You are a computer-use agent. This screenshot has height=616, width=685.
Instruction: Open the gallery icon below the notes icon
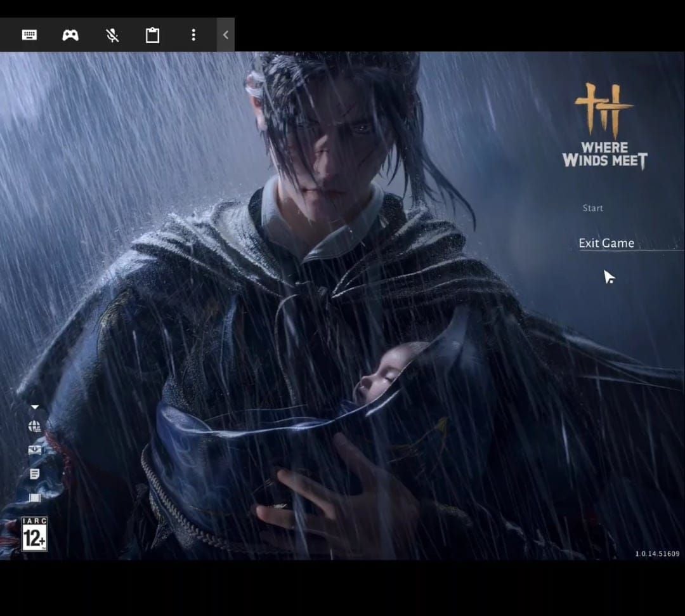coord(35,497)
